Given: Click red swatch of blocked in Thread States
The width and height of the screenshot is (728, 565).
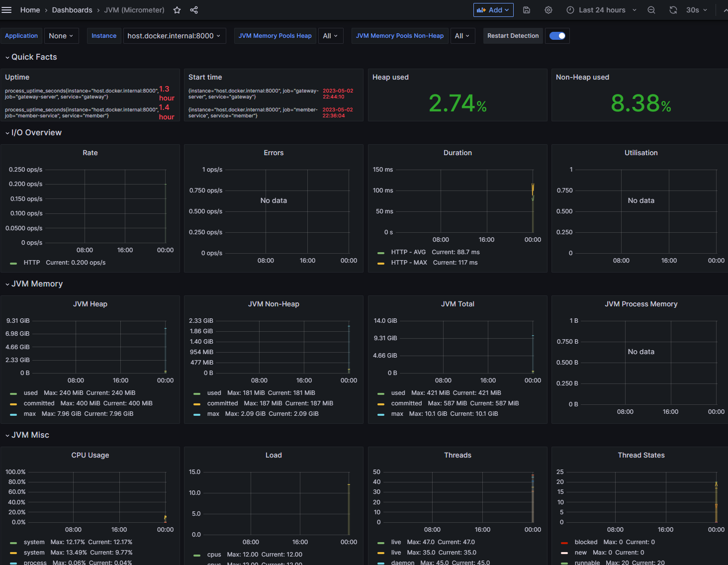Looking at the screenshot, I should click(564, 543).
